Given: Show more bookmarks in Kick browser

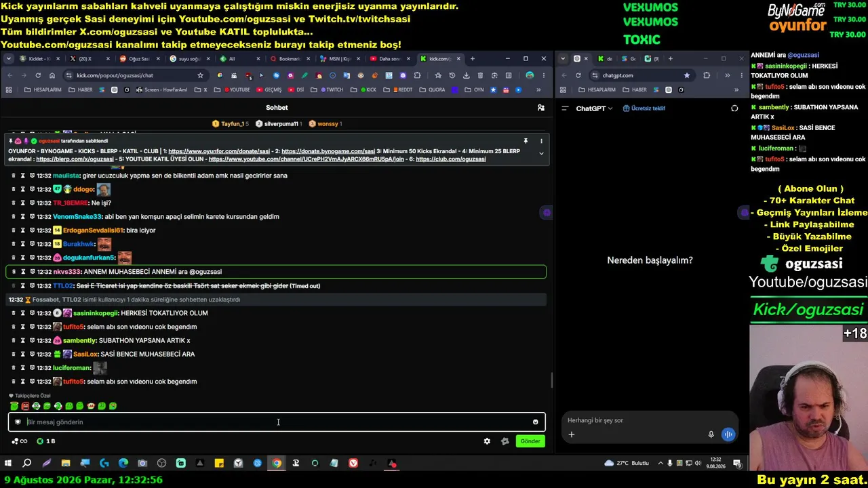Looking at the screenshot, I should point(538,89).
